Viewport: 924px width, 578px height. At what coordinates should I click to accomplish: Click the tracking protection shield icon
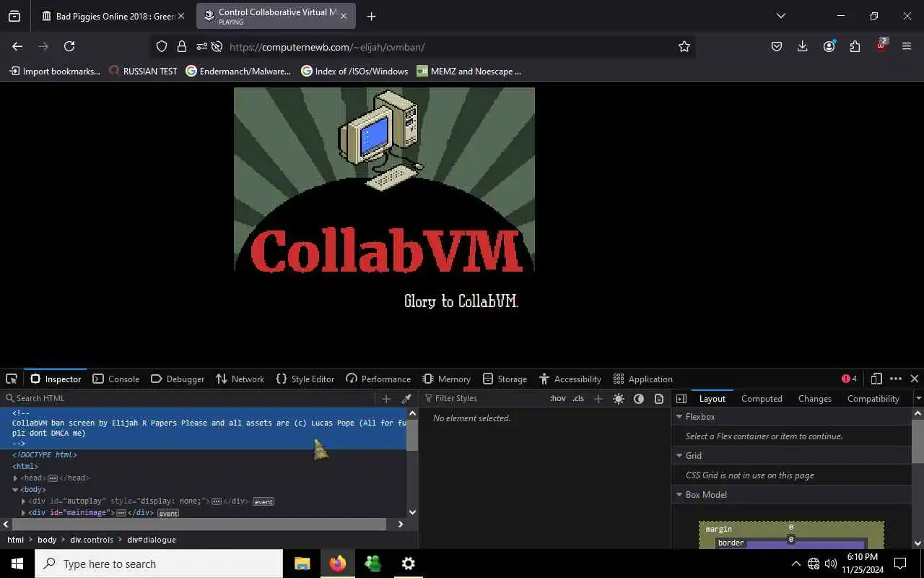click(162, 46)
